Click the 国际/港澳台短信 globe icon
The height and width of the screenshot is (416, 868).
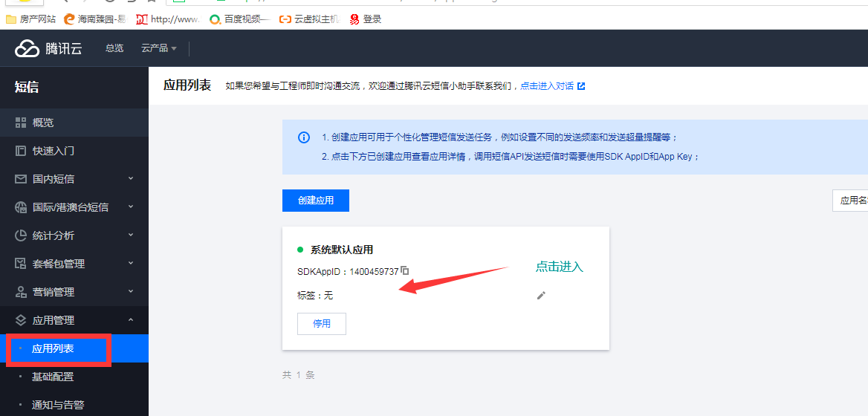coord(21,207)
